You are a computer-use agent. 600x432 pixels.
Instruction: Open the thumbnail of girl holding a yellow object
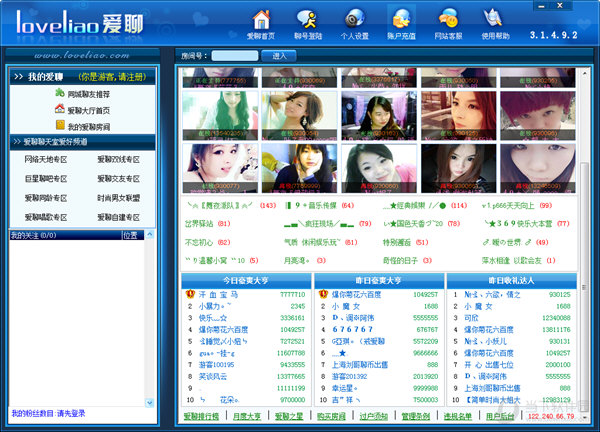tap(299, 168)
